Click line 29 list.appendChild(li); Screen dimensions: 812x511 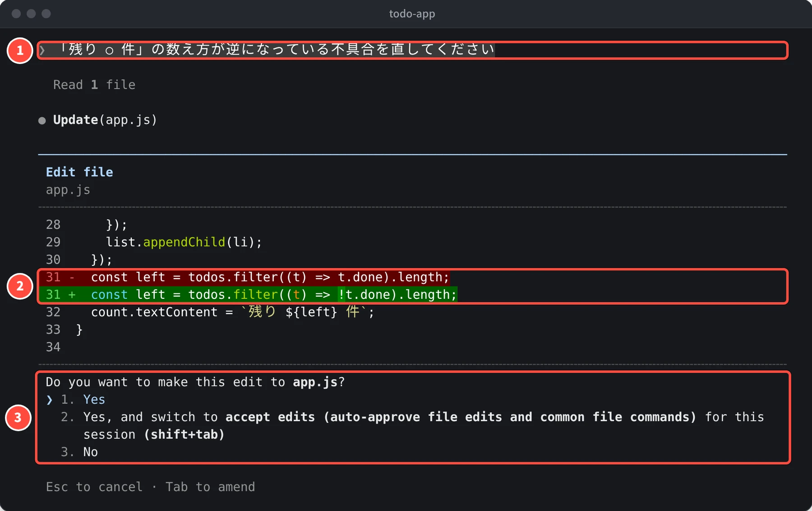pos(184,242)
